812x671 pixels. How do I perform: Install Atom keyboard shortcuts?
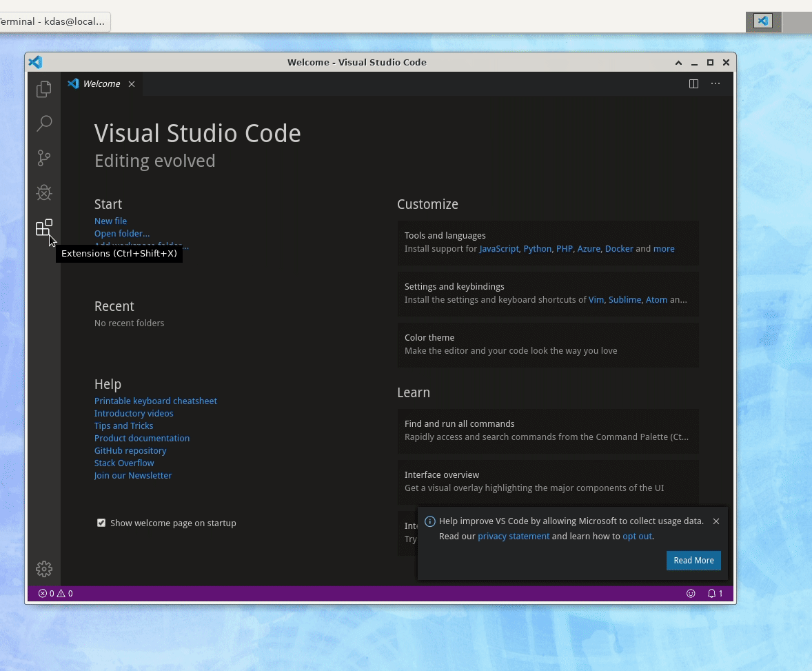coord(656,299)
